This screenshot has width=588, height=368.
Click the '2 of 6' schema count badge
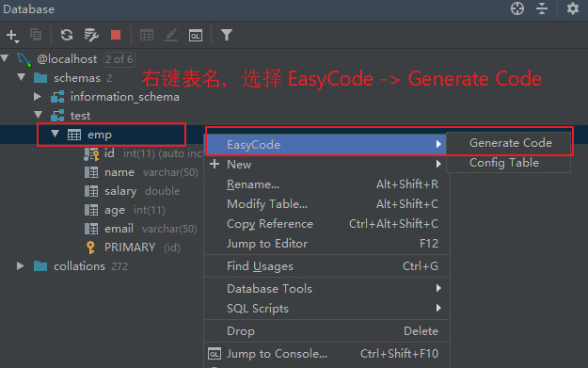coord(119,59)
